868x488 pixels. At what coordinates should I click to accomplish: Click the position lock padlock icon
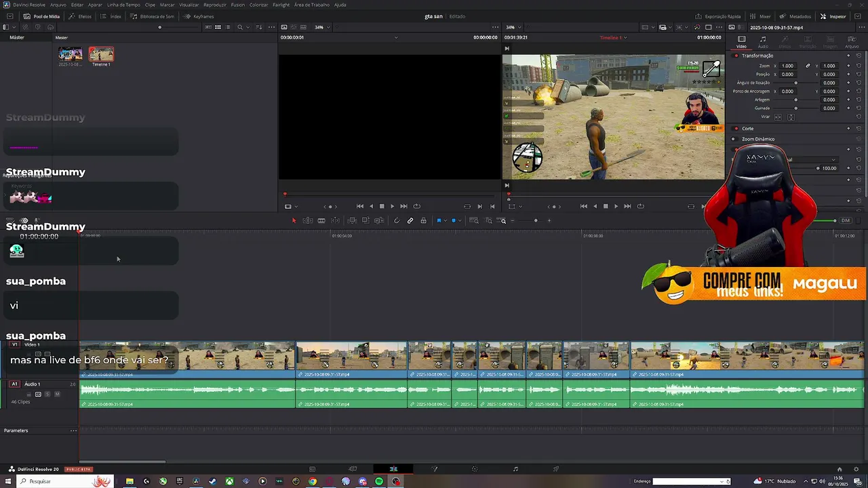point(424,220)
